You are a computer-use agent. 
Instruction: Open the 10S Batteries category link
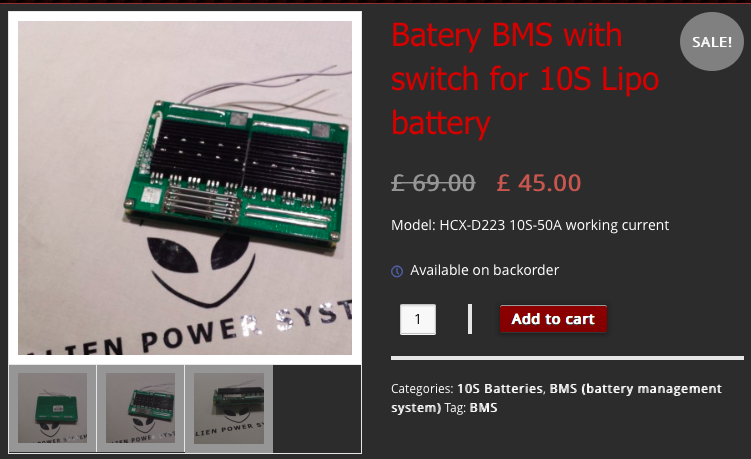(500, 389)
